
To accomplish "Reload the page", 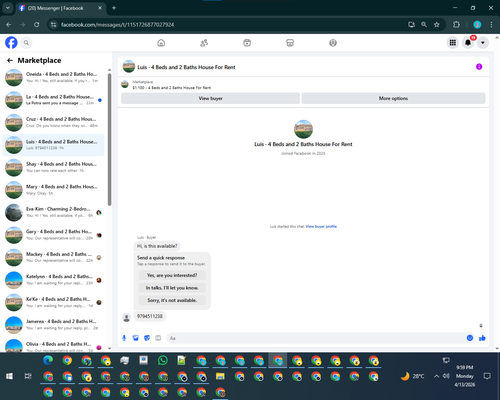I will point(37,25).
